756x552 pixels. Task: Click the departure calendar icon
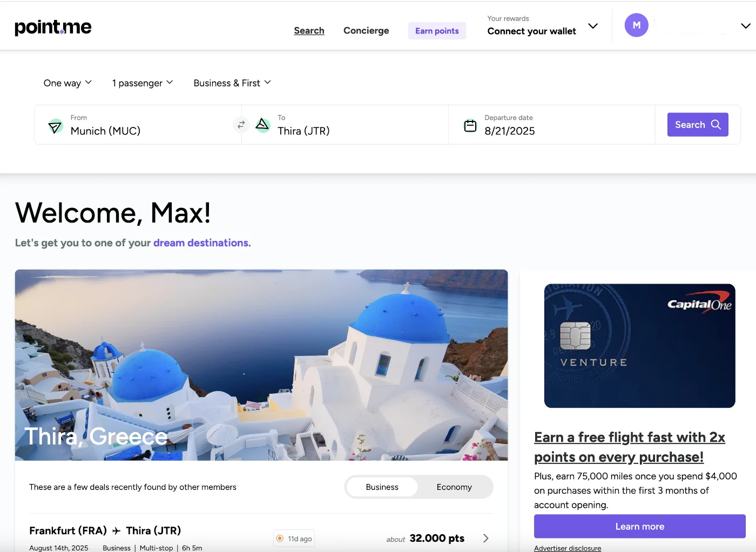[x=470, y=125]
